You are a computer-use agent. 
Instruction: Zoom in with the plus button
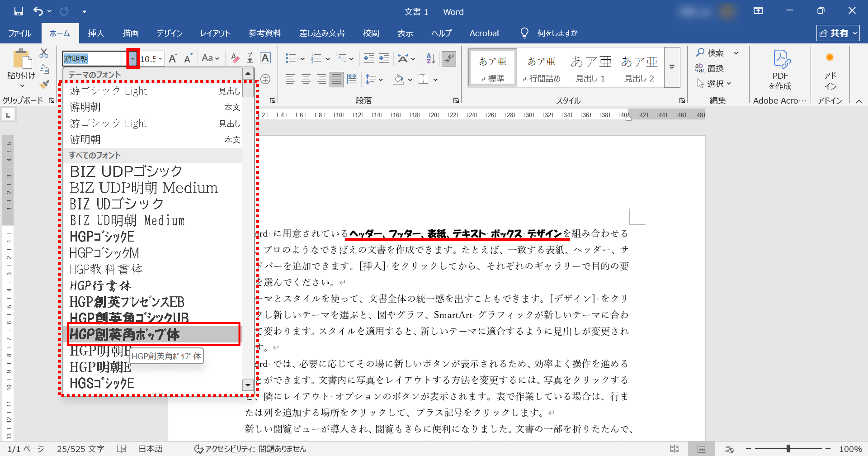click(828, 448)
